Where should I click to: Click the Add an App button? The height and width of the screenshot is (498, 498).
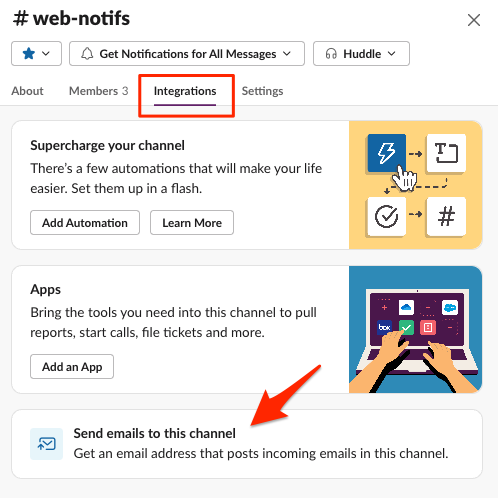(x=72, y=366)
